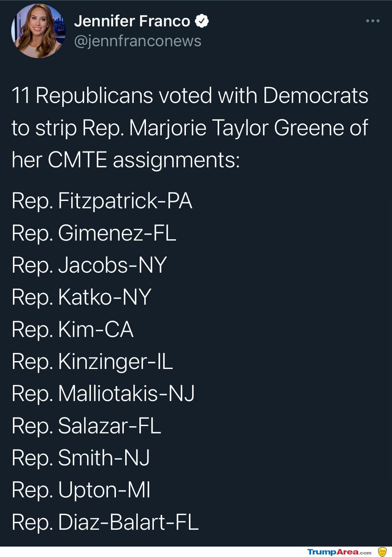The width and height of the screenshot is (392, 557).
Task: Click the line listing Rep. Jacobs-NY
Action: [x=89, y=266]
